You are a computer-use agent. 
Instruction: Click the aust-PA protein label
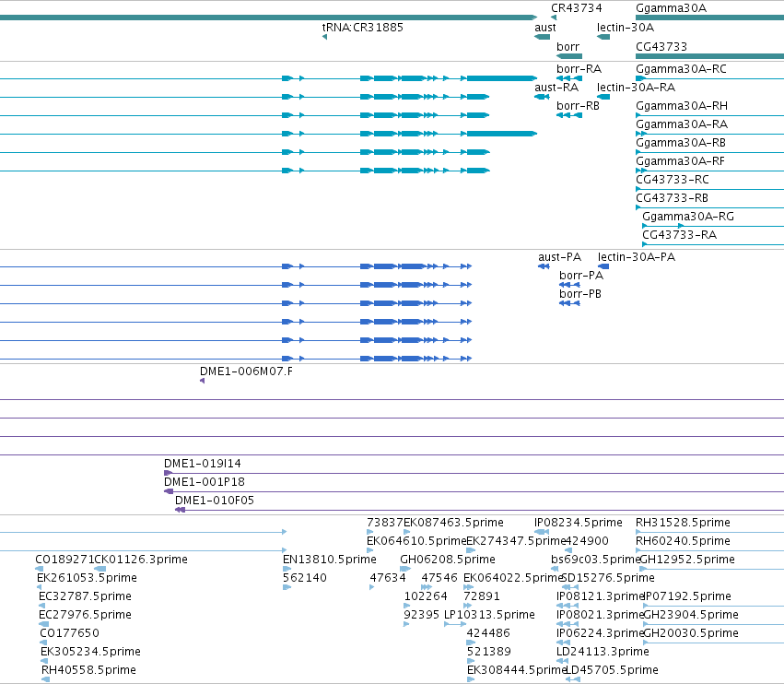click(x=559, y=257)
